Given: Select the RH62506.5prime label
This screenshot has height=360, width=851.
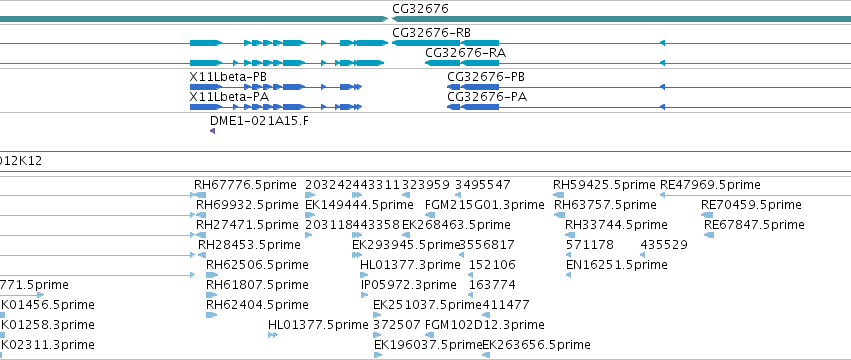Looking at the screenshot, I should pos(257,265).
